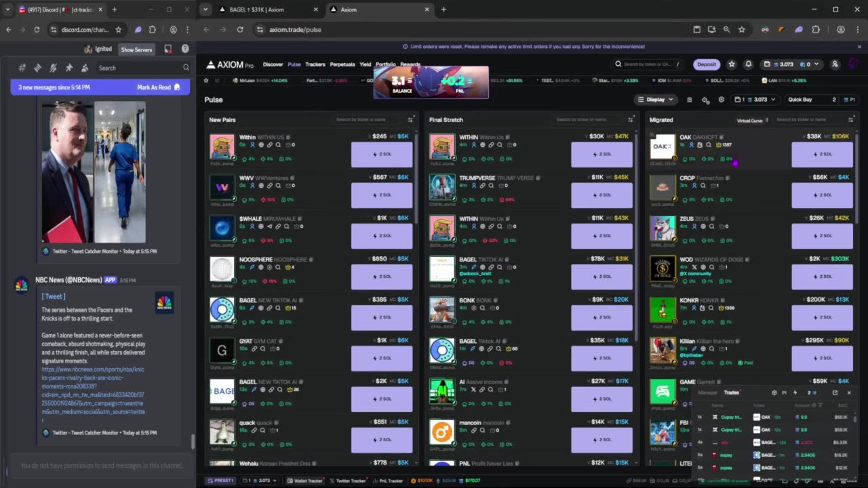The image size is (868, 488).
Task: Pop out the tracker panel to a new window
Action: click(x=835, y=392)
